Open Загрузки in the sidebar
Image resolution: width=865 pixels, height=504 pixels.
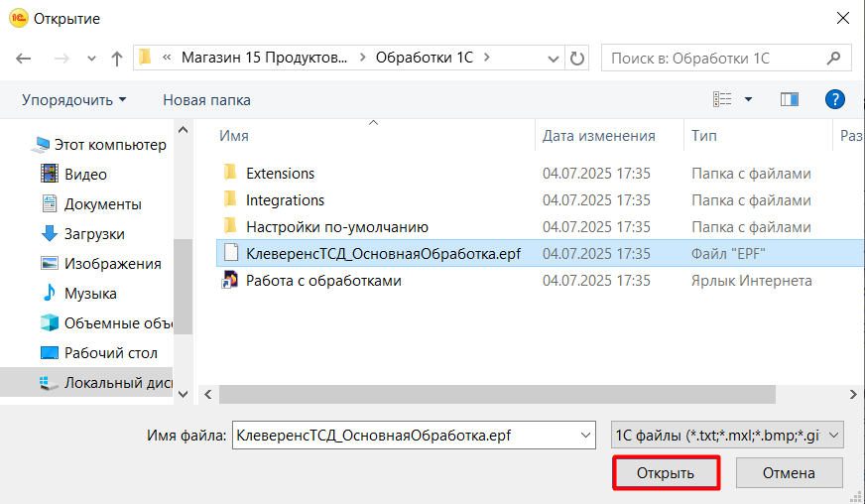[82, 234]
